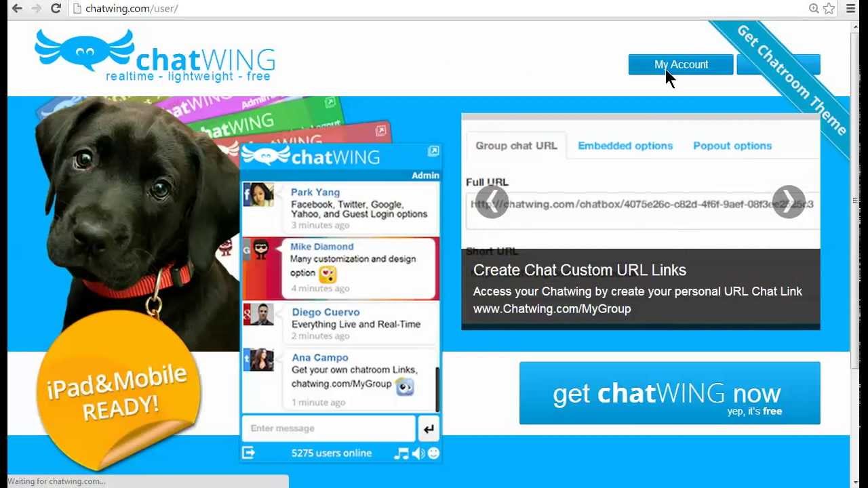The image size is (868, 488).
Task: Switch to the Embedded options tab
Action: pos(625,146)
